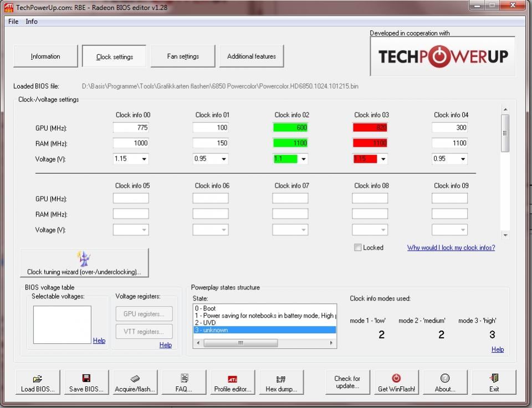Image resolution: width=532 pixels, height=408 pixels.
Task: Open Clock info 08 voltage dropdown
Action: (x=383, y=230)
